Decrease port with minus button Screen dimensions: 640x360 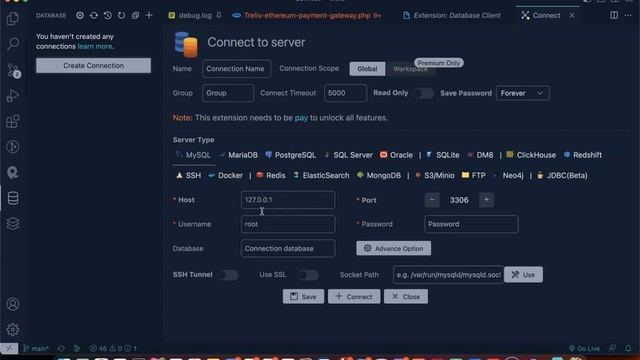(432, 200)
